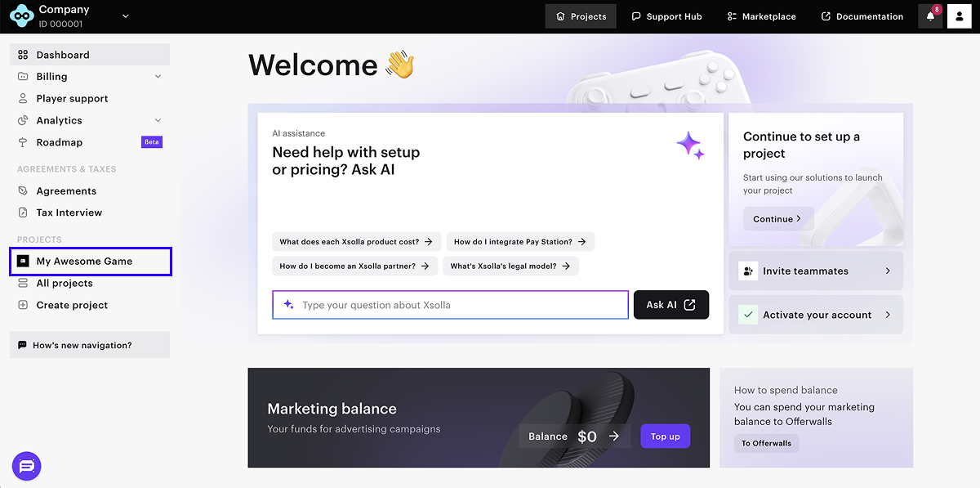Image resolution: width=980 pixels, height=488 pixels.
Task: Expand the Billing submenu chevron
Action: [158, 77]
